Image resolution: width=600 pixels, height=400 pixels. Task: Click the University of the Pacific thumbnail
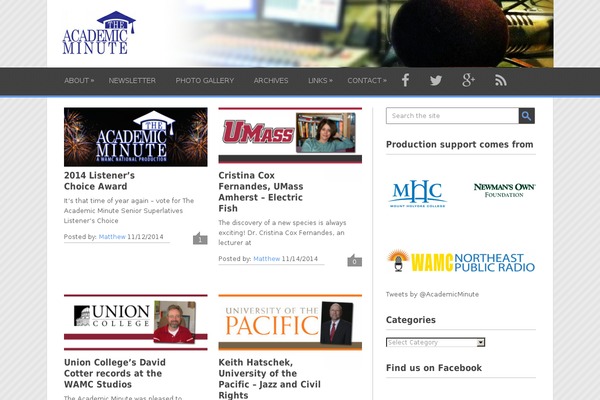click(290, 322)
